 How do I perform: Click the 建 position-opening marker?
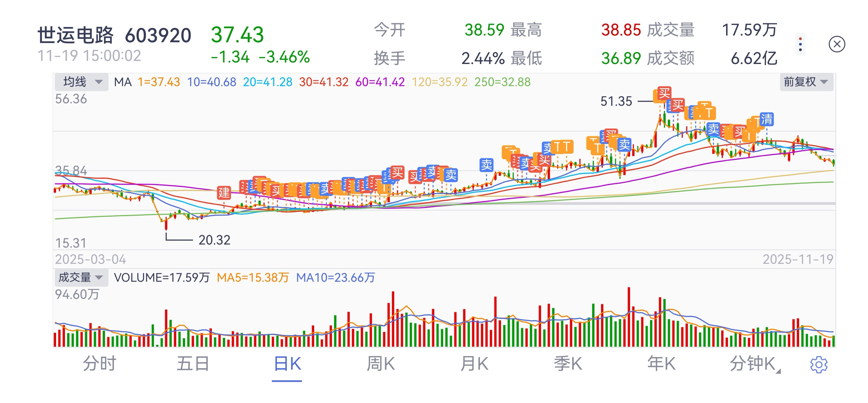[224, 193]
